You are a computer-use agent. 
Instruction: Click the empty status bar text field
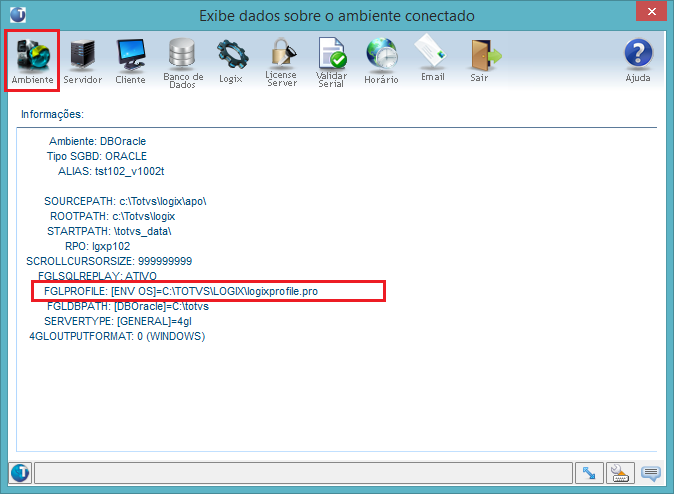pos(303,473)
